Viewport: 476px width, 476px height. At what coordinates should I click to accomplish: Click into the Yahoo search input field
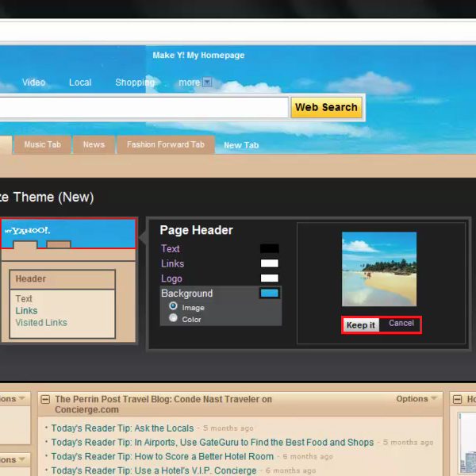(x=144, y=107)
